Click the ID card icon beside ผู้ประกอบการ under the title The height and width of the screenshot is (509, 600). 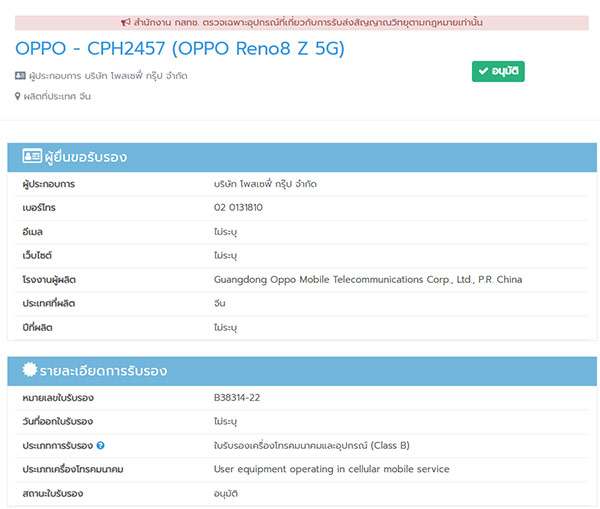tap(20, 76)
